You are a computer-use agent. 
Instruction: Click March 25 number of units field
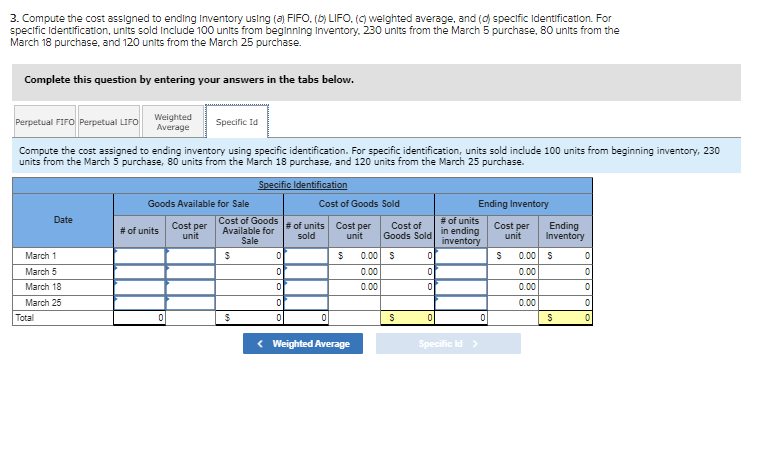pos(140,302)
